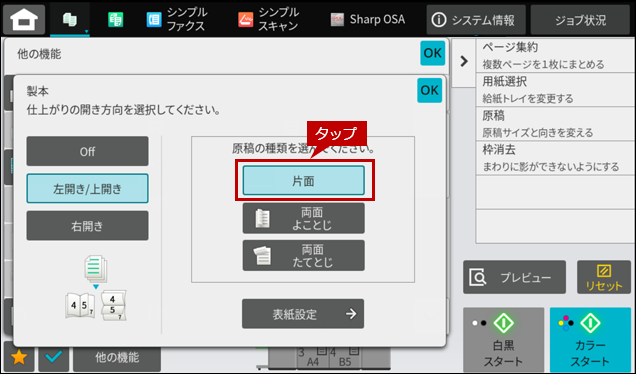Tap the star favorites icon
Image resolution: width=636 pixels, height=374 pixels.
click(19, 357)
